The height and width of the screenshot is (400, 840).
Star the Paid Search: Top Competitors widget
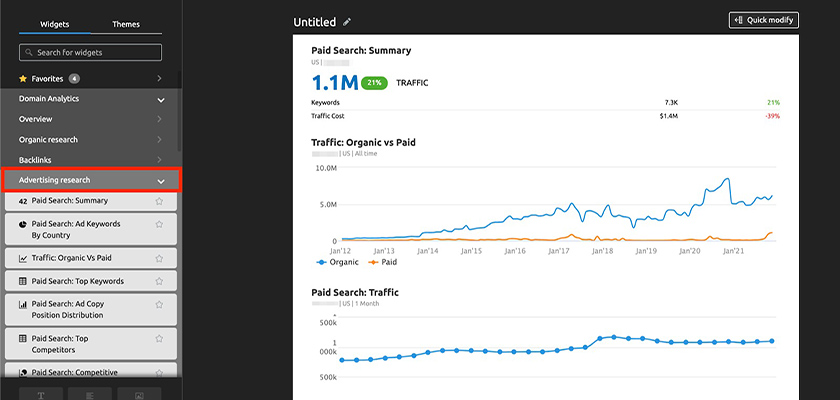click(x=159, y=340)
